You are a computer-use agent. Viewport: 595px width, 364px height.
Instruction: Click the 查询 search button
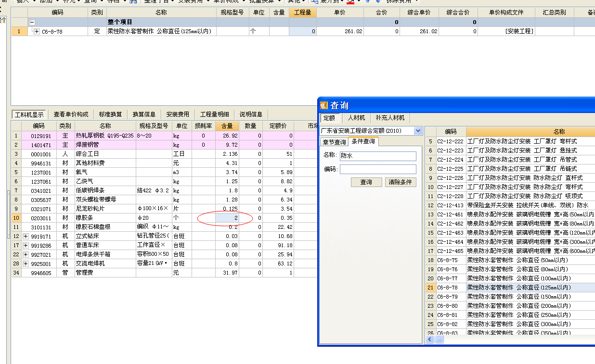[x=366, y=182]
